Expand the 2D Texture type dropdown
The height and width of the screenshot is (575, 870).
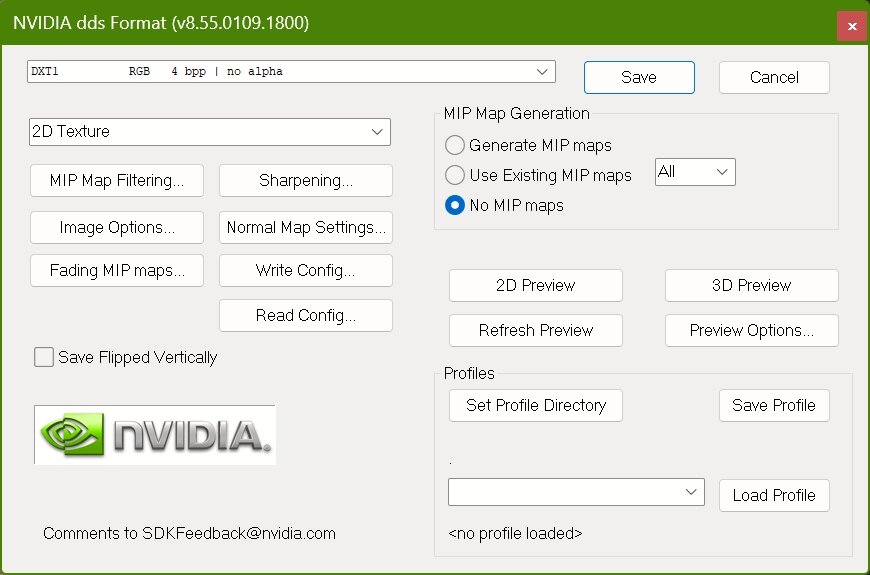[x=210, y=132]
